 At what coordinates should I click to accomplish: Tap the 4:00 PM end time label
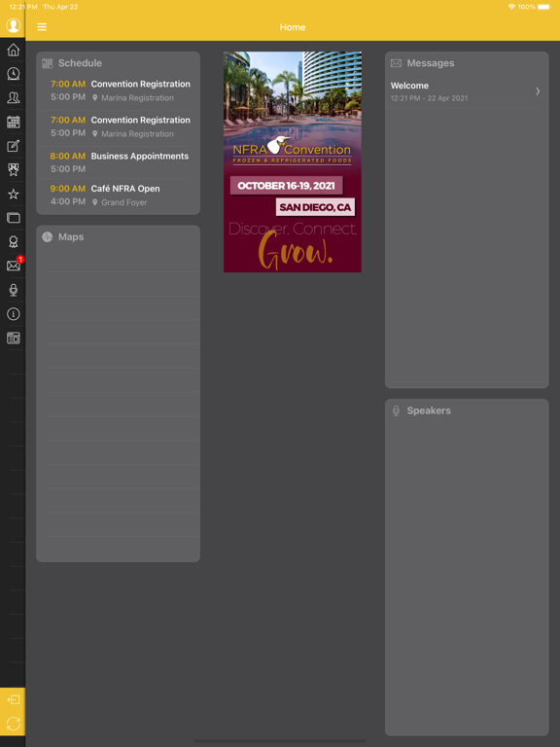pos(68,201)
